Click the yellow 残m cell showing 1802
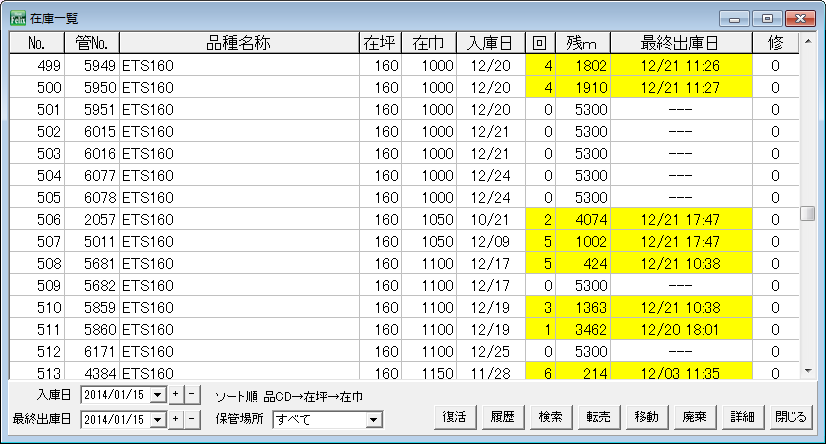The width and height of the screenshot is (826, 444). point(580,66)
